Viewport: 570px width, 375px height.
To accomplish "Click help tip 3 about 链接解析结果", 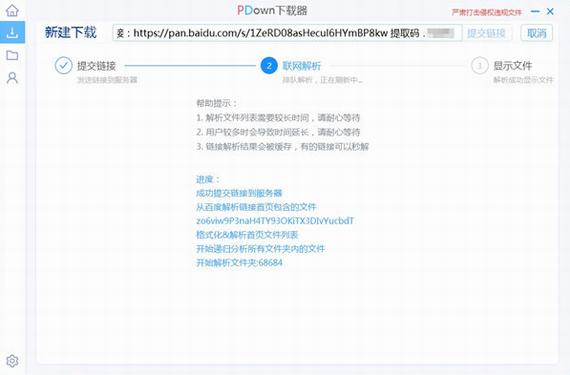I will coord(283,147).
